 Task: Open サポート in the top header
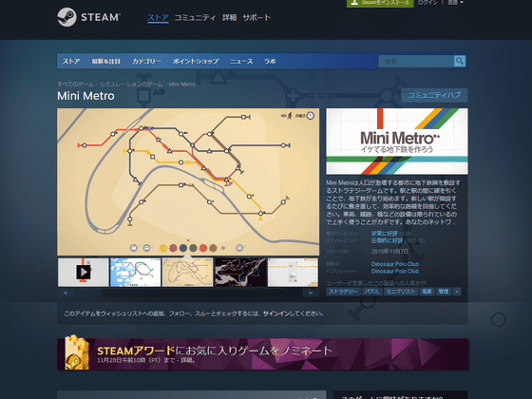pos(256,18)
